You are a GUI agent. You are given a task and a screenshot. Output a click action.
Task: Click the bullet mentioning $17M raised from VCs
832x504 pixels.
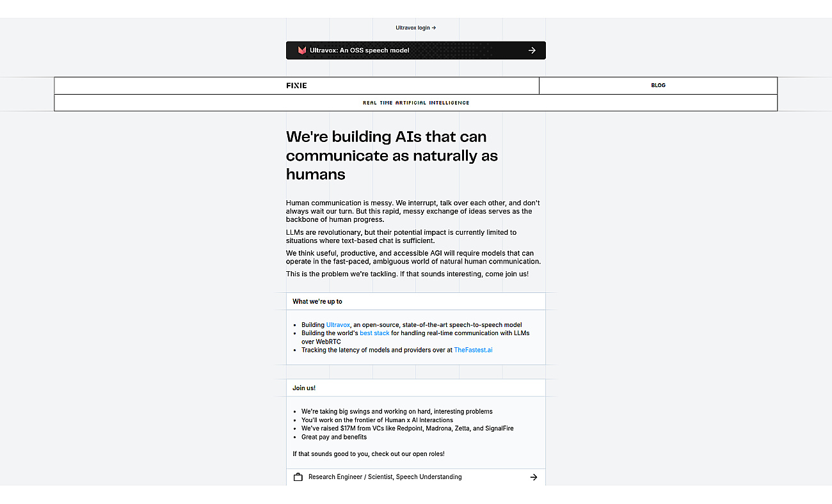tap(408, 429)
